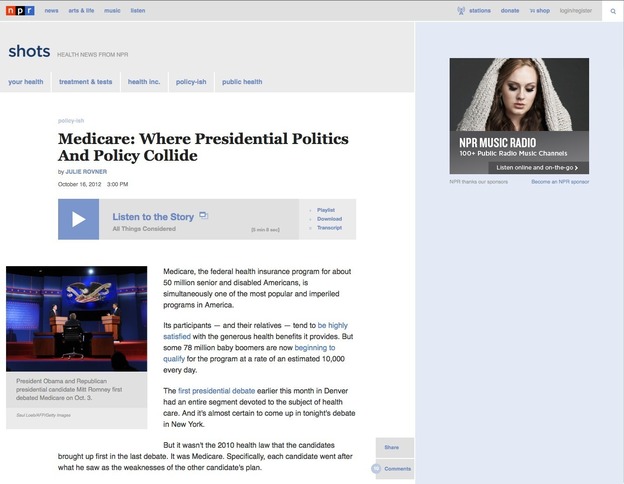The image size is (624, 484).
Task: Open the arts & life menu
Action: tap(81, 11)
